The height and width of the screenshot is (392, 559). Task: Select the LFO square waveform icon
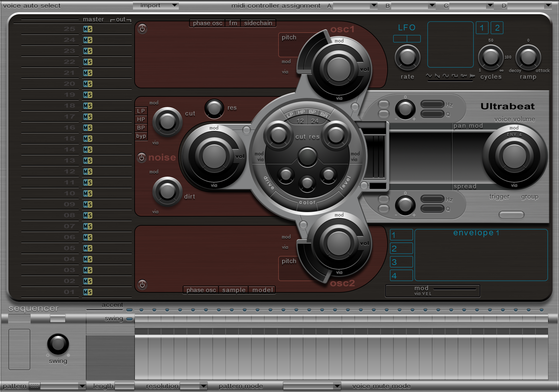[x=454, y=76]
